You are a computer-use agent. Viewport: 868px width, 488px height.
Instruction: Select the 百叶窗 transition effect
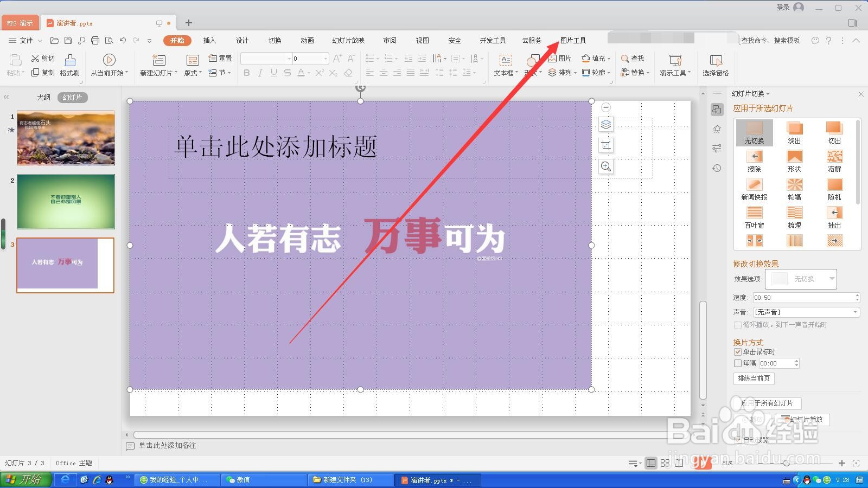coord(754,217)
